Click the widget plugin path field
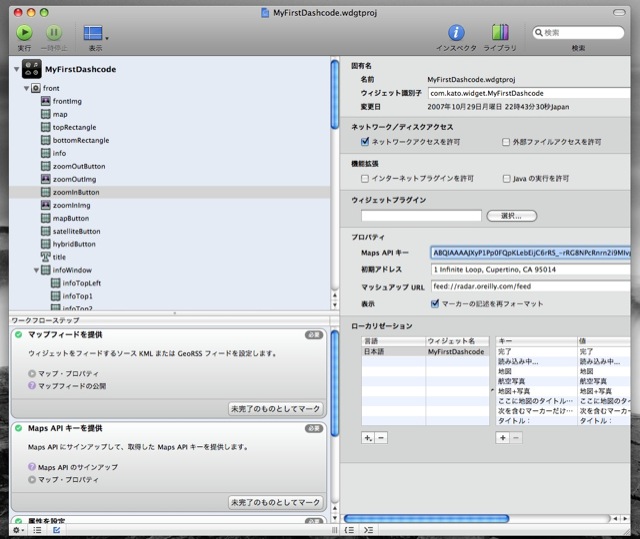Viewport: 640px width, 539px height. pos(421,216)
